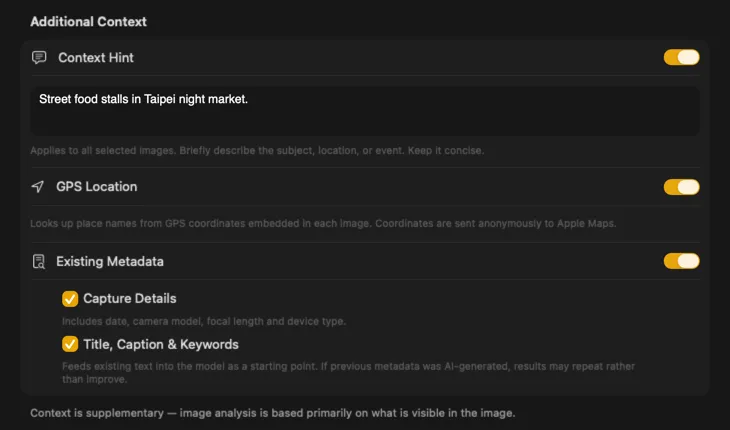Screen dimensions: 730x430
Task: Disable the GPS Location toggle
Action: click(x=682, y=187)
